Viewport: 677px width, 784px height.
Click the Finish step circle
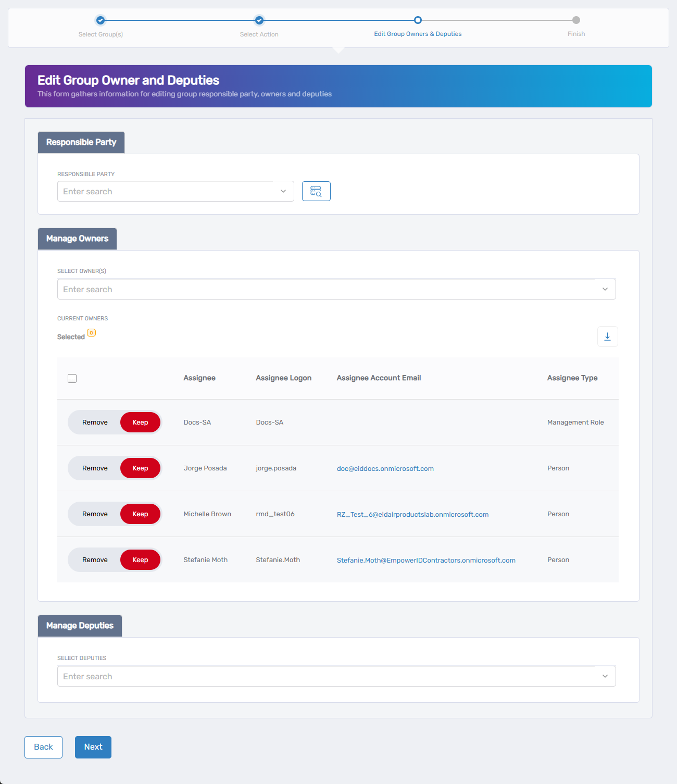[x=576, y=20]
